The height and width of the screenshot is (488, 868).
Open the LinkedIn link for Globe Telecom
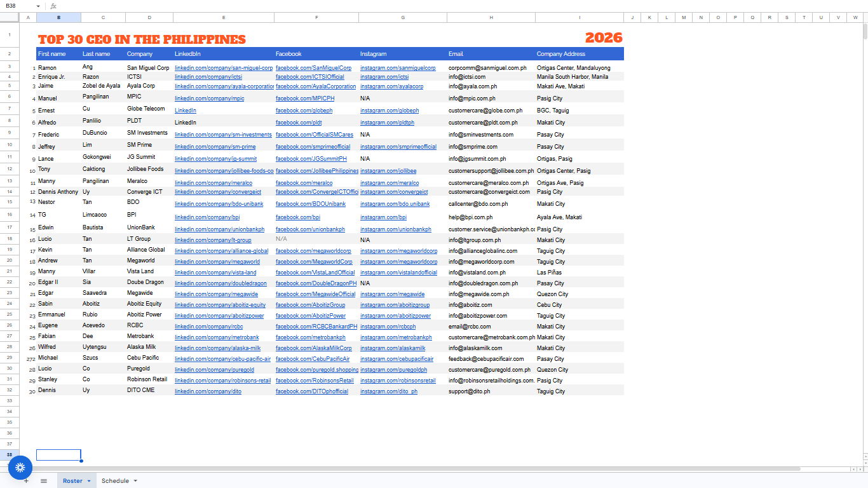pos(186,111)
